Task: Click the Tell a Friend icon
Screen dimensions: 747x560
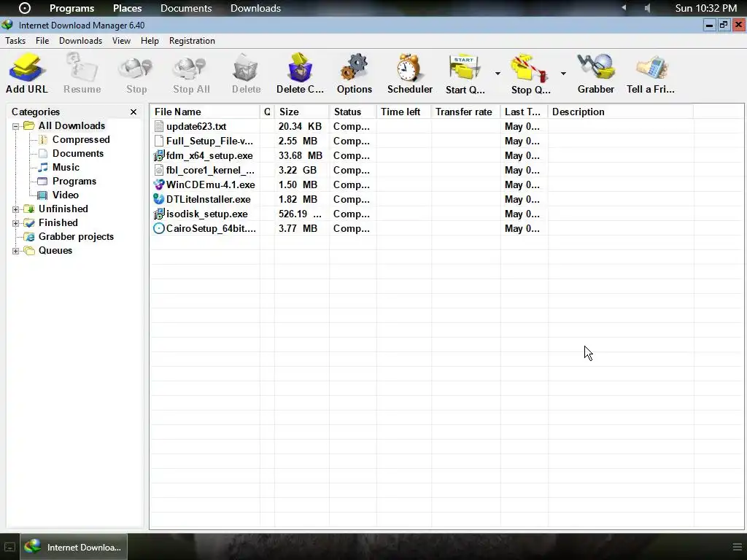Action: coord(651,67)
